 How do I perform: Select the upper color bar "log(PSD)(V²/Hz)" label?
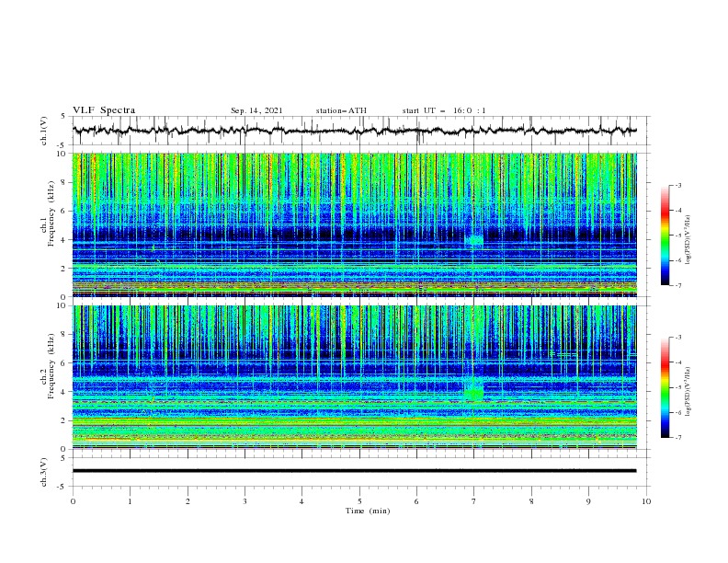point(688,240)
